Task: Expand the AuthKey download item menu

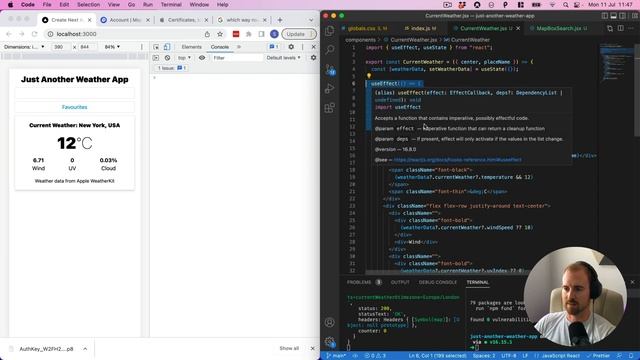Action: click(x=85, y=349)
